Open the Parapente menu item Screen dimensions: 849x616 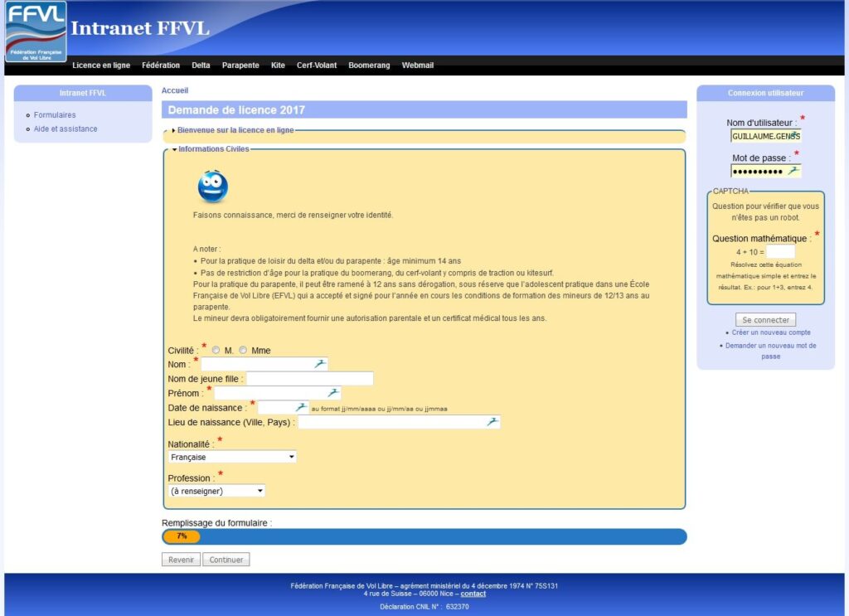pos(240,65)
